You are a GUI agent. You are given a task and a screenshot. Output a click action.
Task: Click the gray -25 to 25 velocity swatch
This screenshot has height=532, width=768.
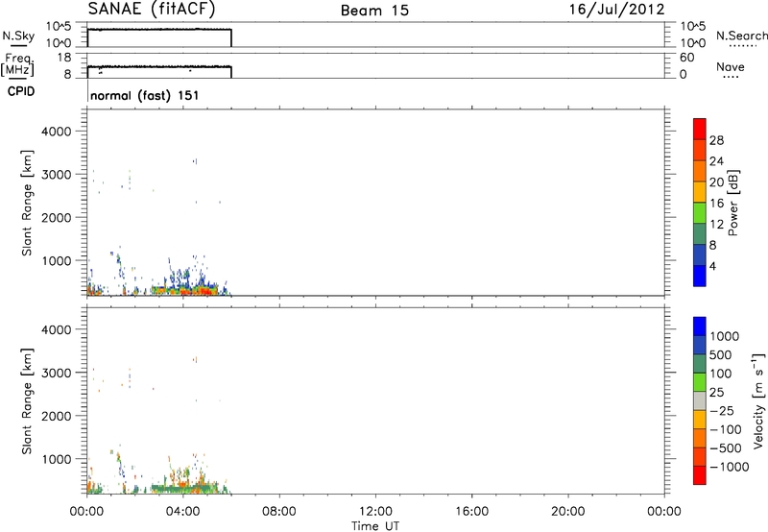(700, 401)
